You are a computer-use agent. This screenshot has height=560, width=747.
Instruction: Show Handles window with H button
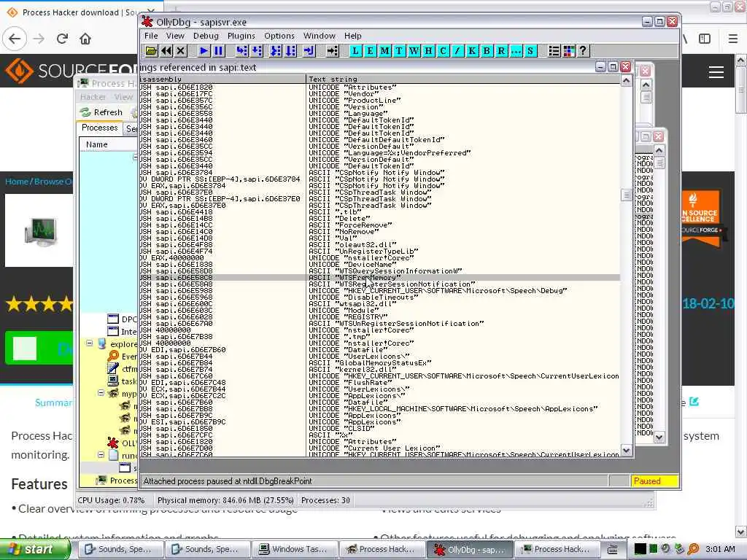pos(428,51)
